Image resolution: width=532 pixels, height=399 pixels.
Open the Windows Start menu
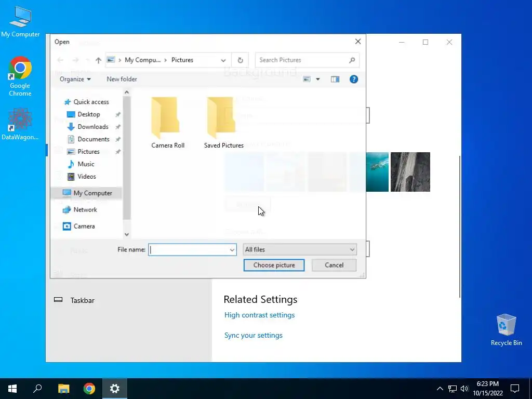pos(12,389)
